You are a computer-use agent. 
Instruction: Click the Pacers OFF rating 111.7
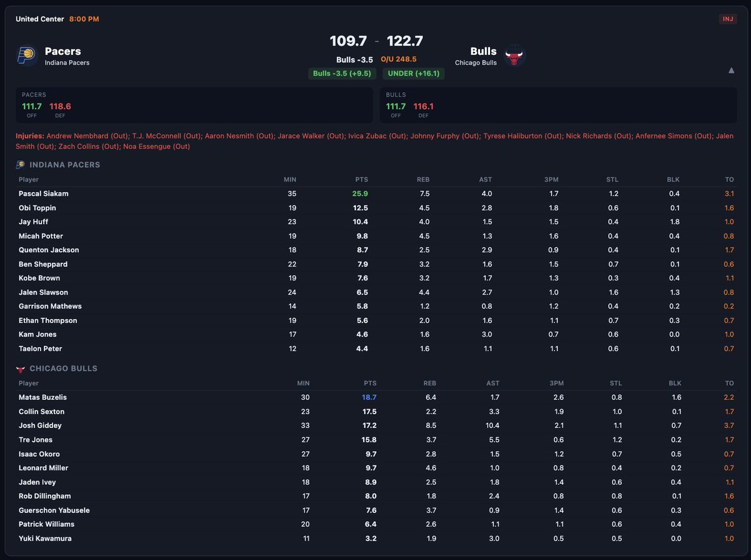click(31, 106)
